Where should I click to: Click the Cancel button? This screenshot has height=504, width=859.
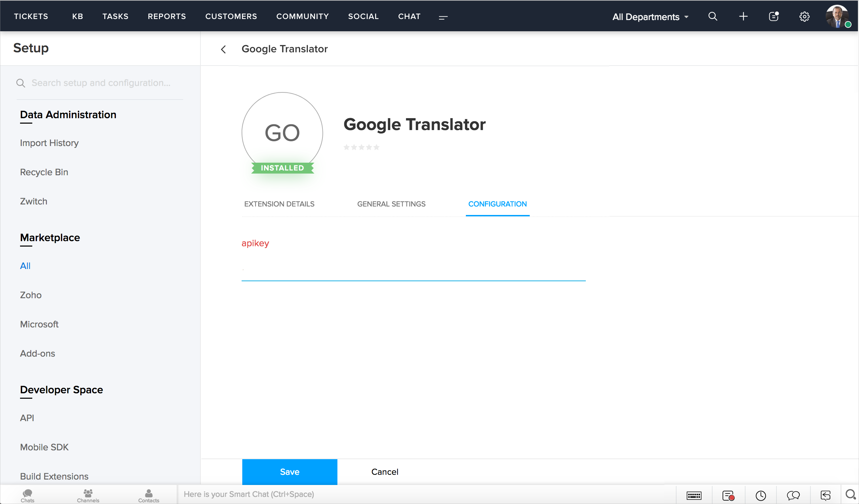click(385, 472)
